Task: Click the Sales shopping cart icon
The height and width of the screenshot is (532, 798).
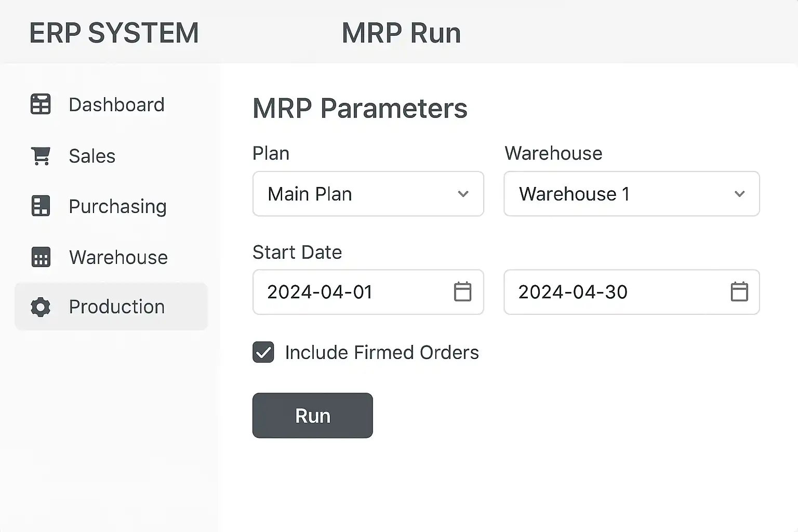Action: tap(41, 156)
